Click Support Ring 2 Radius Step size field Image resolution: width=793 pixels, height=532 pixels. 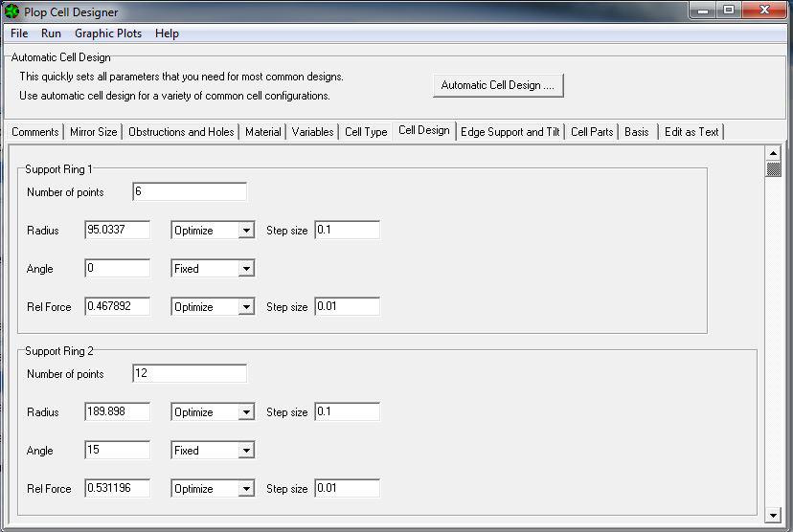[347, 411]
